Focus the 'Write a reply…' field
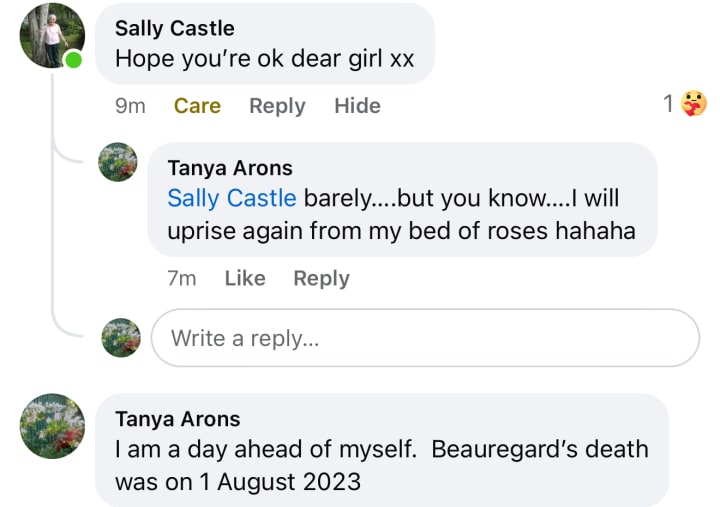720x507 pixels. 425,338
